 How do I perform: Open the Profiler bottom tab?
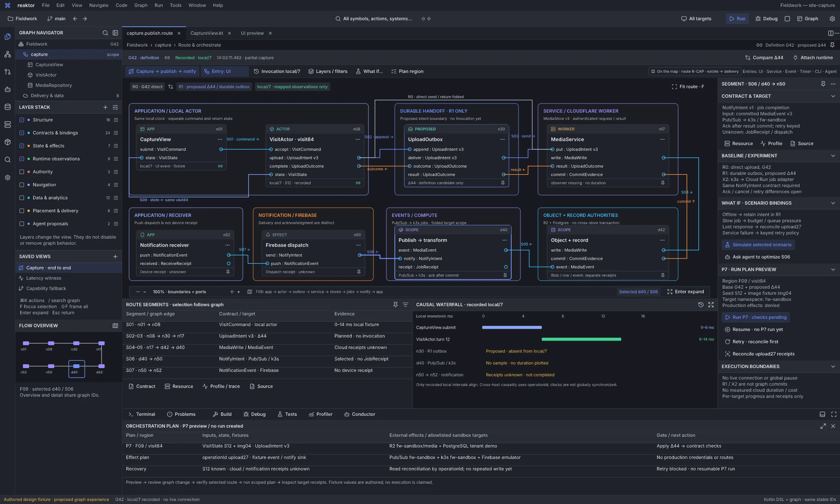click(320, 414)
